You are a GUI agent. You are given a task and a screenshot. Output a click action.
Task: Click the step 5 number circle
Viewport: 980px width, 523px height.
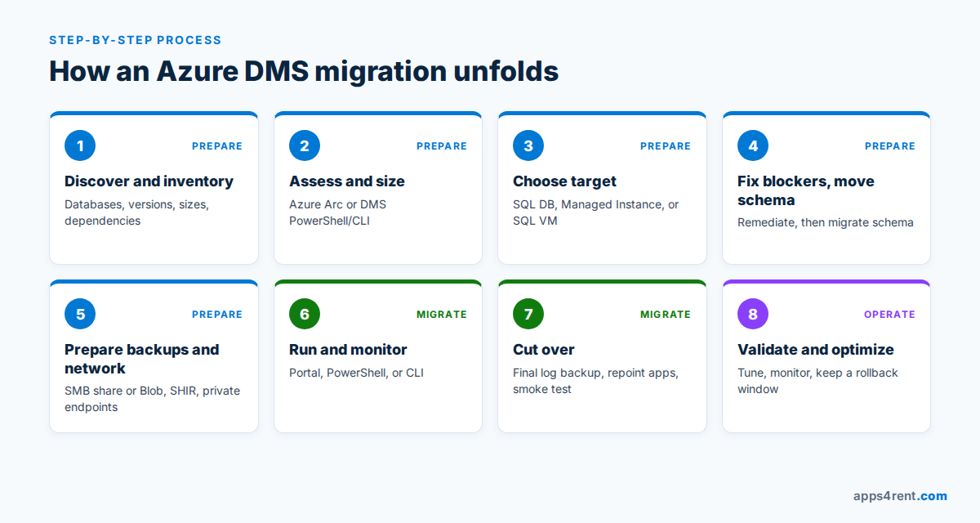[x=80, y=314]
